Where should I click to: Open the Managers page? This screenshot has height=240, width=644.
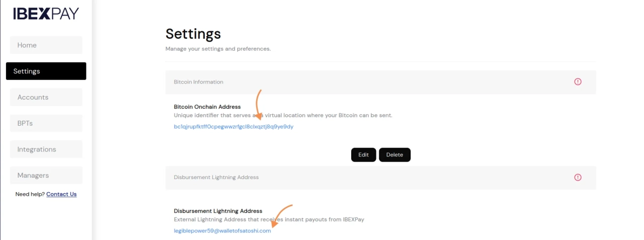point(46,176)
